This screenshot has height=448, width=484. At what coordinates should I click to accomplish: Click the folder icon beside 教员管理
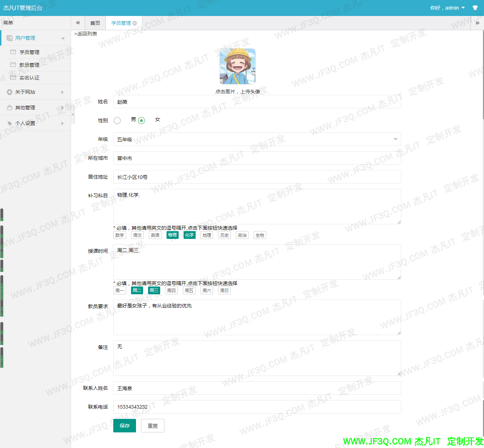13,65
